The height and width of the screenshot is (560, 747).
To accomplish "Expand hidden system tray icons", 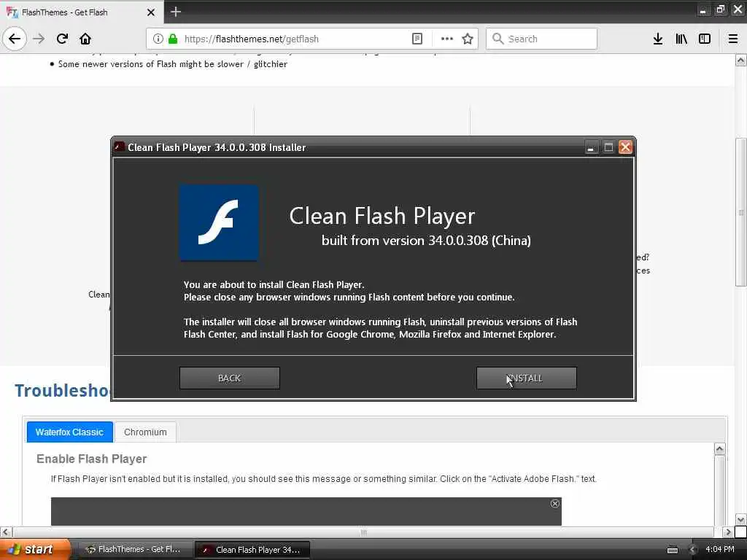I will point(693,550).
